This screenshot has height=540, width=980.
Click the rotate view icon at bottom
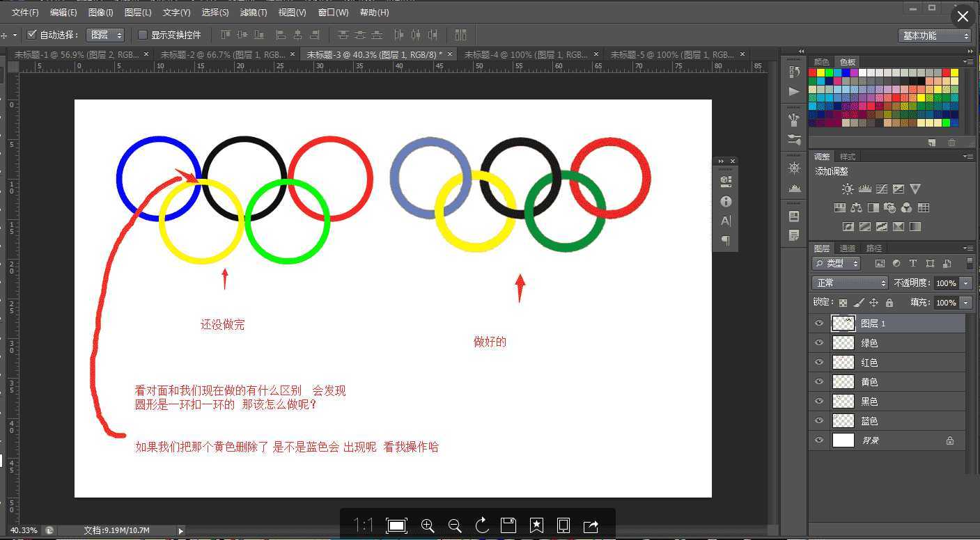click(x=481, y=526)
